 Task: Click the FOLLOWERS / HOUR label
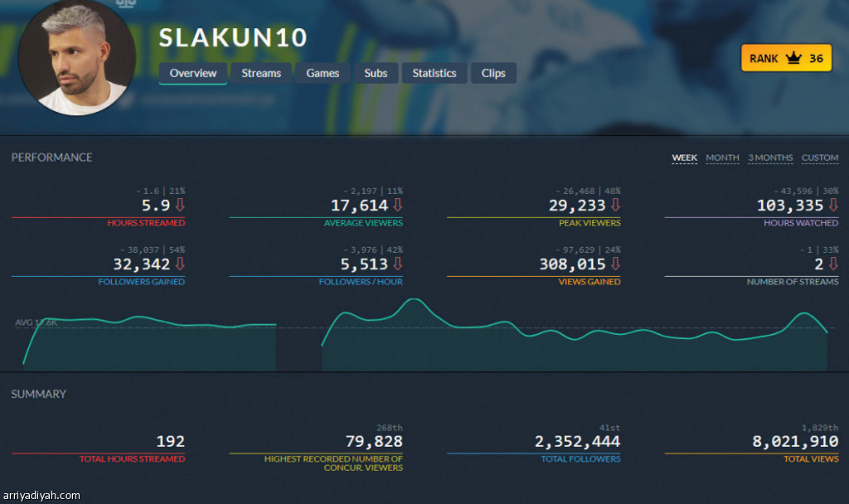pos(361,282)
